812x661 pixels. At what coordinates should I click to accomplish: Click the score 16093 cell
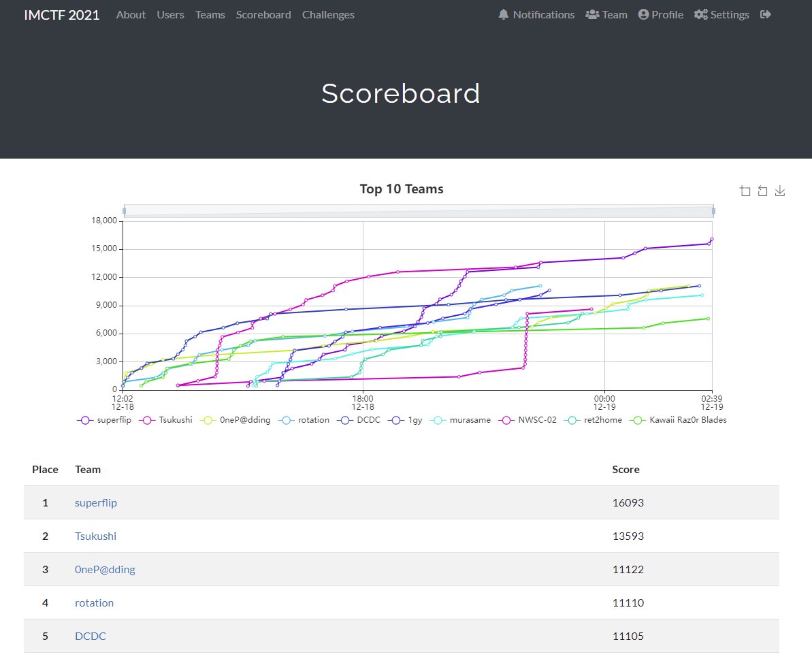click(x=628, y=502)
